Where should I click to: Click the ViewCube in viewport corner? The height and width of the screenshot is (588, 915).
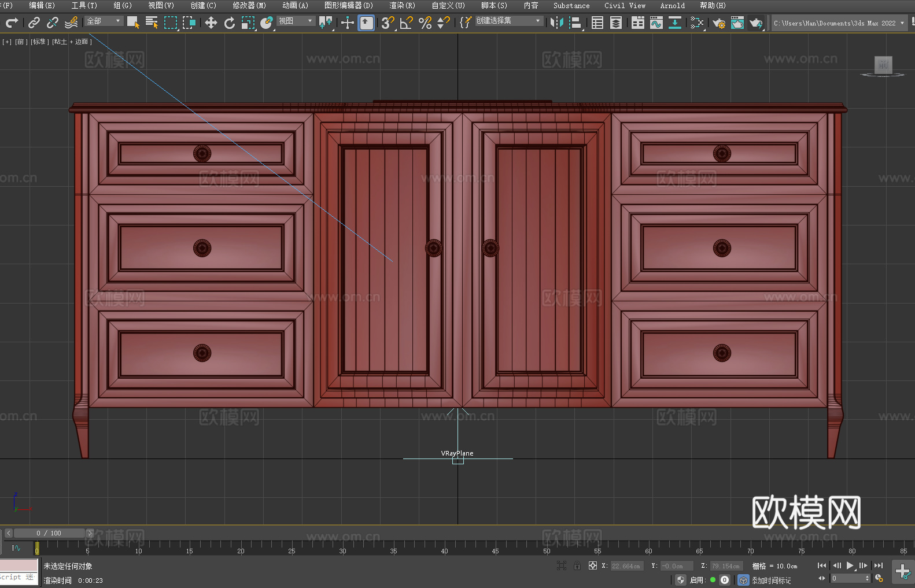[883, 66]
